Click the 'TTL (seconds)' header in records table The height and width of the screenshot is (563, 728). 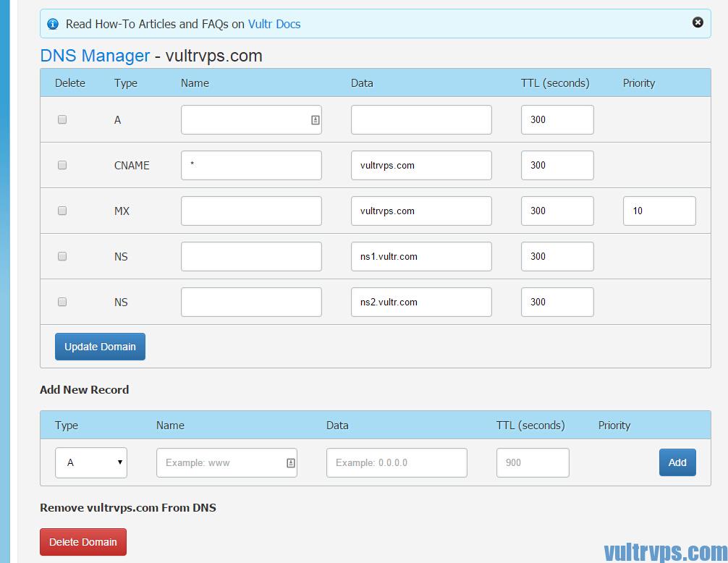pos(555,83)
